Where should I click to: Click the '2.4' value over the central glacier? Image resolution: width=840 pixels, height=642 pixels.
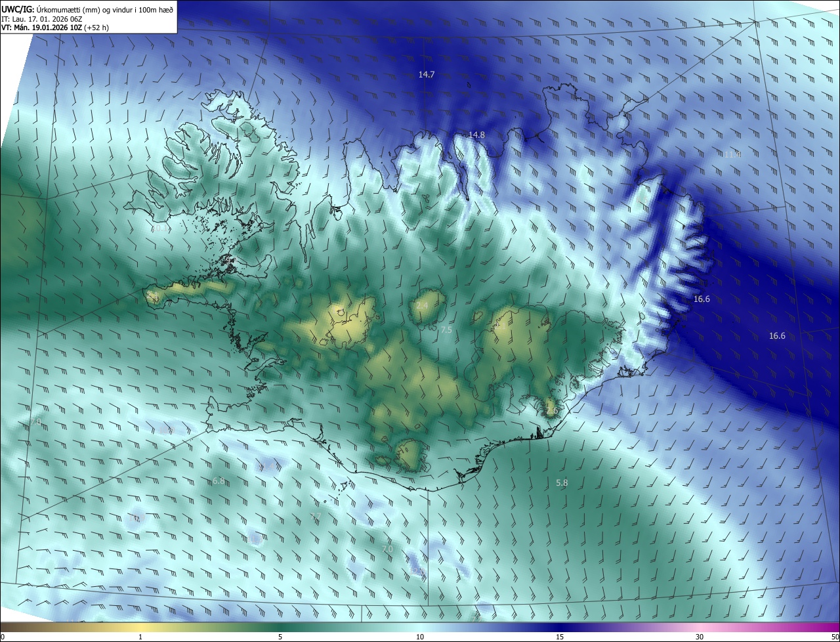422,306
